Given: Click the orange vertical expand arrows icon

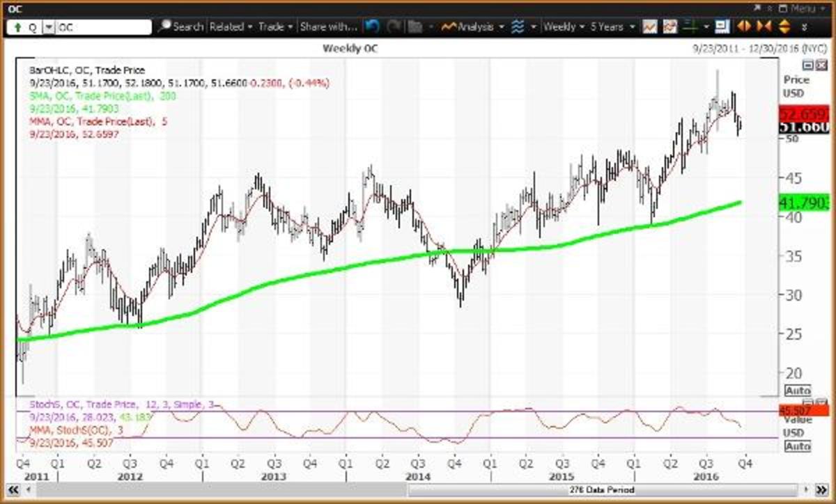Looking at the screenshot, I should click(x=784, y=27).
